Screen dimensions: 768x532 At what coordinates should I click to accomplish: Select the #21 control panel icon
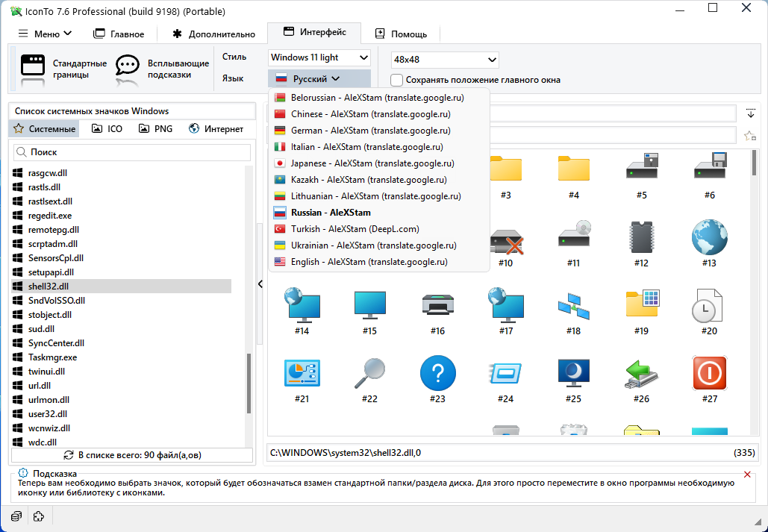302,373
